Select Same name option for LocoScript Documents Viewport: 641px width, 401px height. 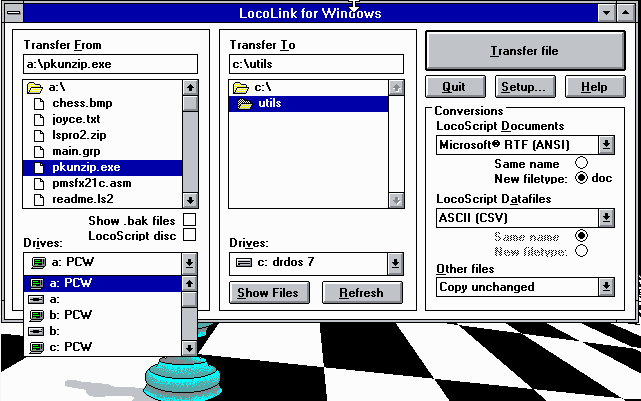pos(580,163)
